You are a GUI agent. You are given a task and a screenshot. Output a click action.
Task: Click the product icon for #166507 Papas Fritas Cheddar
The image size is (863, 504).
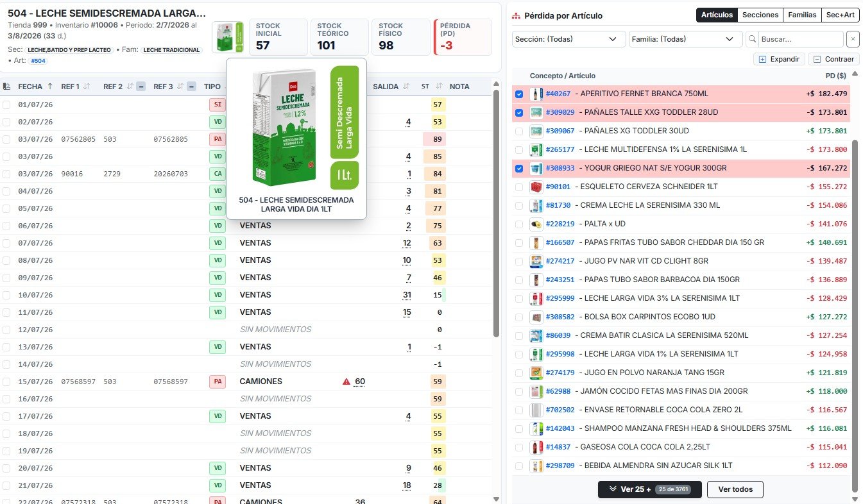[536, 242]
